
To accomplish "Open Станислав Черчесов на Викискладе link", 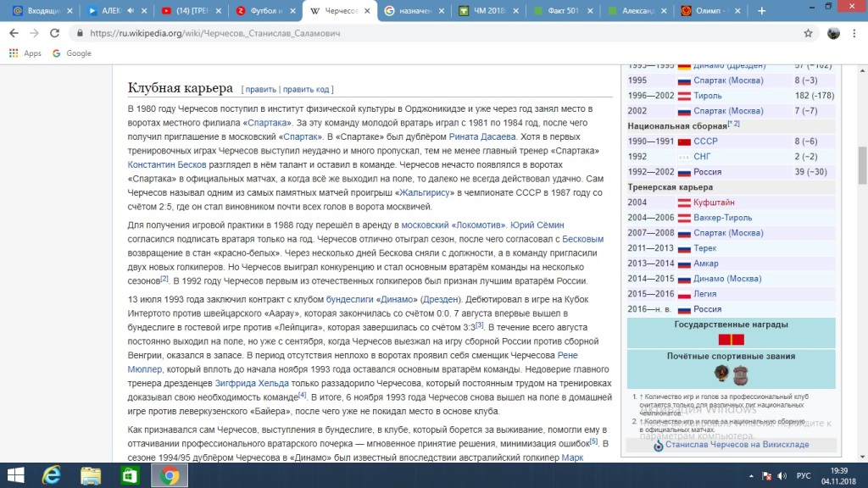I will tap(737, 444).
